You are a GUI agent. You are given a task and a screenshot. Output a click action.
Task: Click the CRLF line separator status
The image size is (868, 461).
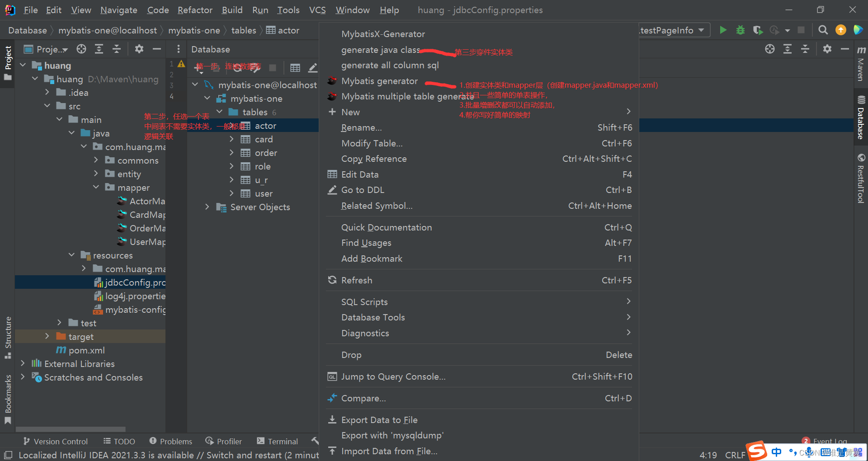tap(735, 455)
